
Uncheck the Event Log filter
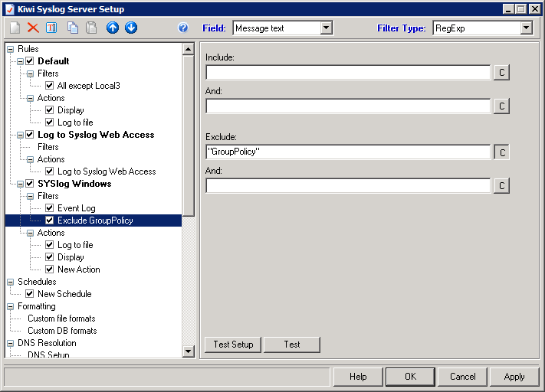49,208
